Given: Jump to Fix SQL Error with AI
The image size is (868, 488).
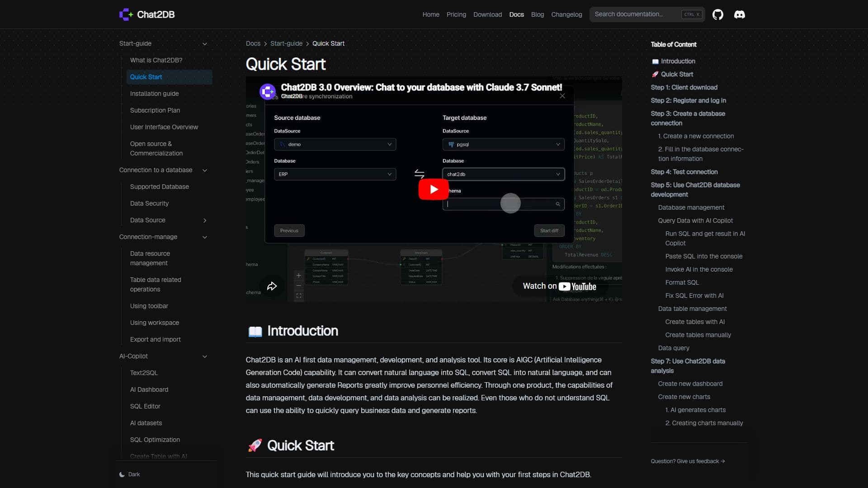Looking at the screenshot, I should point(694,296).
